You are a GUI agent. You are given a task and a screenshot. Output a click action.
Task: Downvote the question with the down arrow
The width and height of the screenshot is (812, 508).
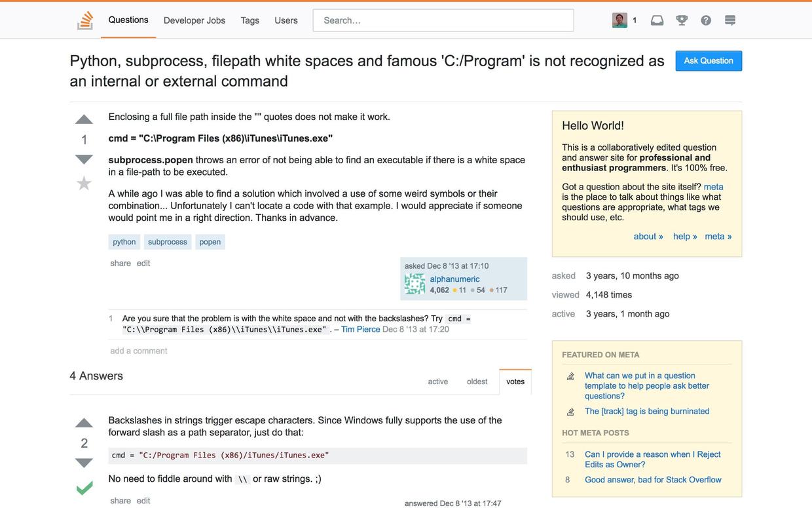click(84, 159)
